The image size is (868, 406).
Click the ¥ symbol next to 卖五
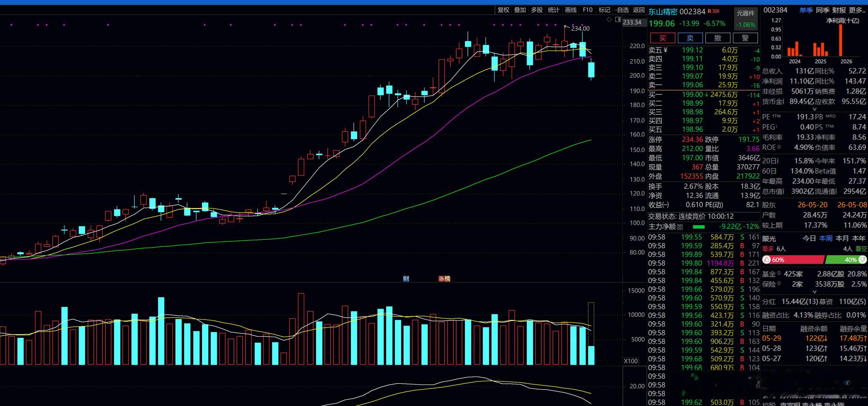[x=665, y=50]
